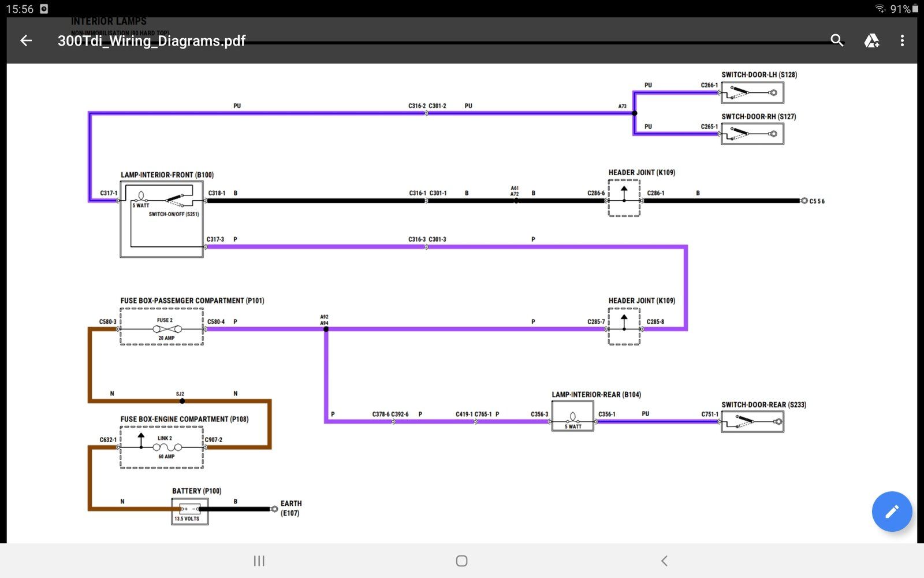Tap the SJ2 splice joint label
The image size is (924, 578).
tap(180, 394)
